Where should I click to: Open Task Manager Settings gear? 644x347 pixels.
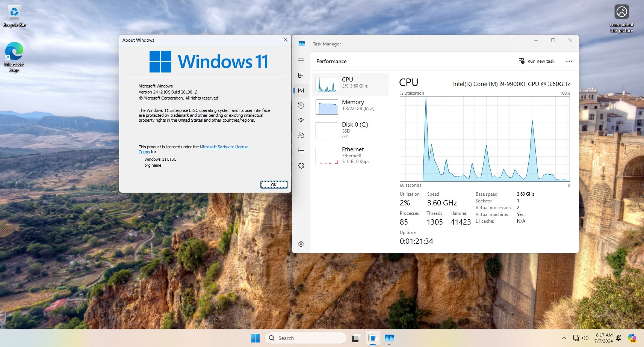tap(301, 244)
